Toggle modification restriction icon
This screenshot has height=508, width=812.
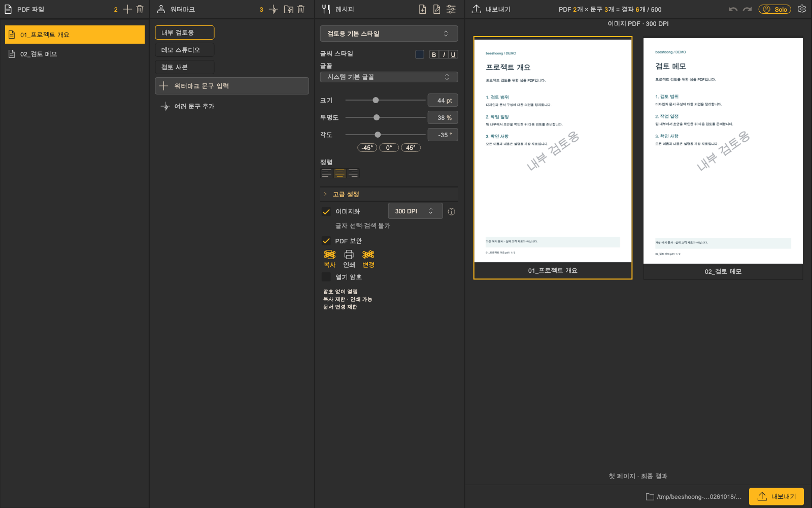[x=368, y=258]
